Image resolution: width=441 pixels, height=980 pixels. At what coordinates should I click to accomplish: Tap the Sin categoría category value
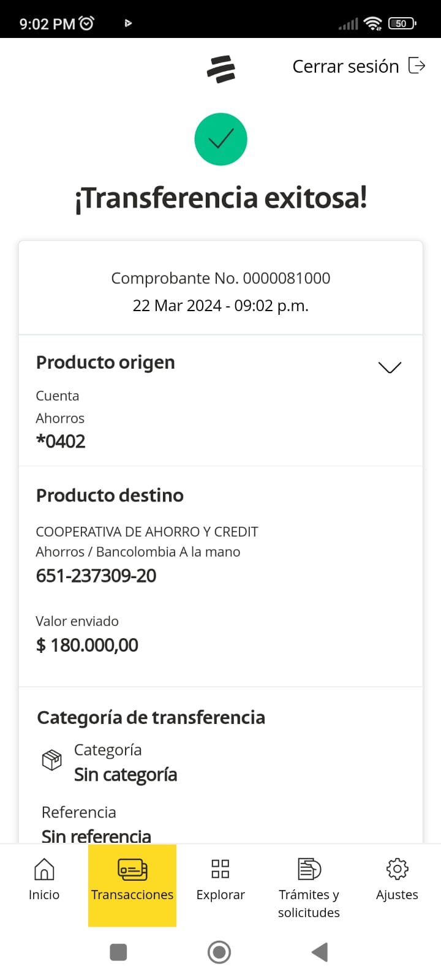pos(126,775)
